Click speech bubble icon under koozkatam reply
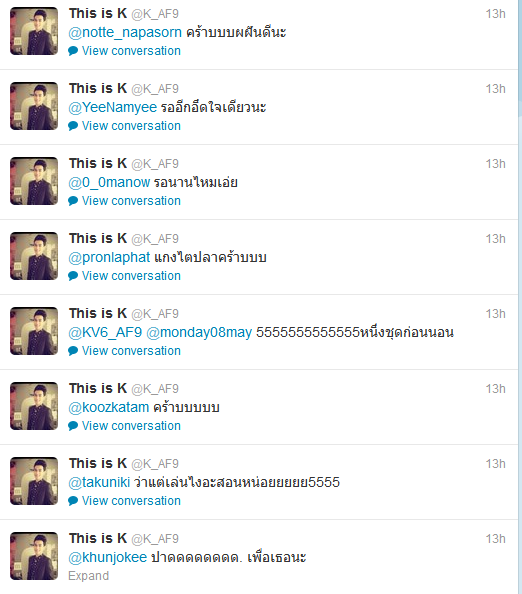Image resolution: width=522 pixels, height=594 pixels. [73, 426]
